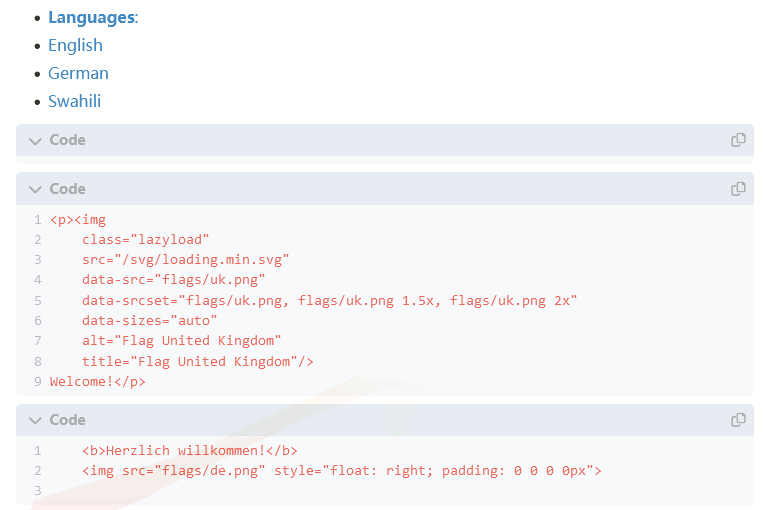Open the Languages link
Image resolution: width=766 pixels, height=510 pixels.
[93, 17]
